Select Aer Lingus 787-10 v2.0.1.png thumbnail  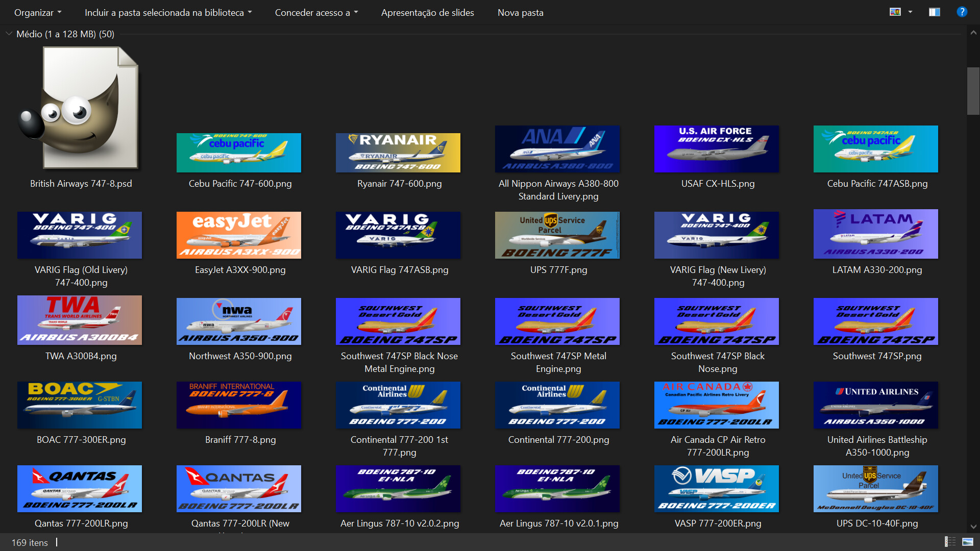click(x=557, y=489)
